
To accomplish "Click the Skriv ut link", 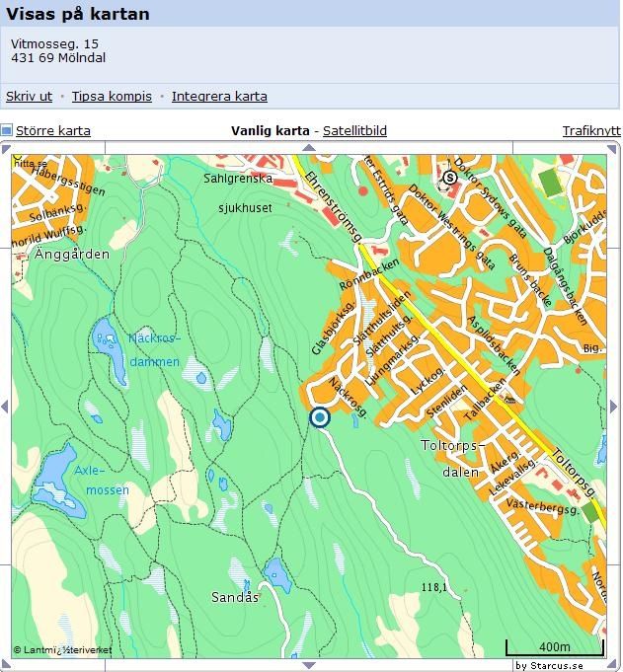I will click(30, 96).
